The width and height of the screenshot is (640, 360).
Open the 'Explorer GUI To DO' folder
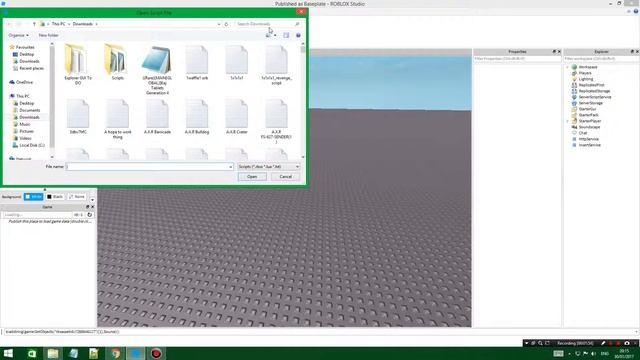[x=78, y=64]
